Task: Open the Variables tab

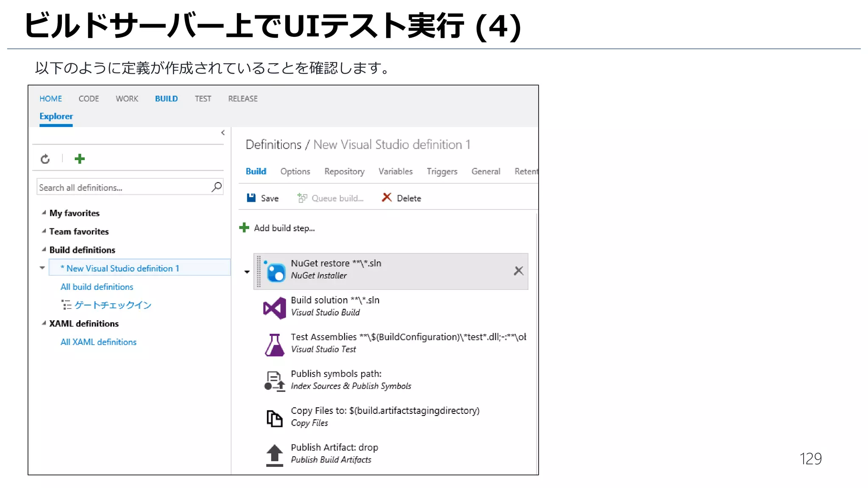Action: tap(395, 171)
